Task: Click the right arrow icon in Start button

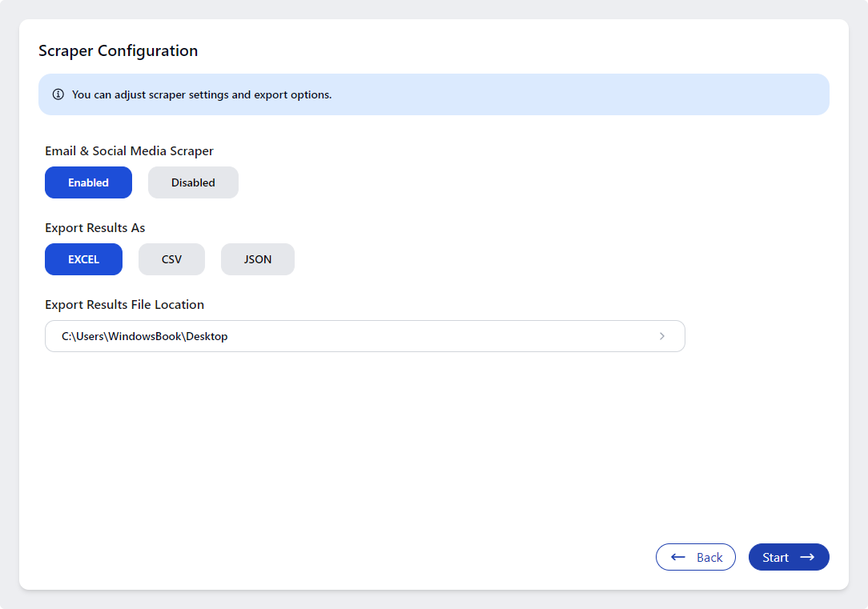Action: [807, 557]
